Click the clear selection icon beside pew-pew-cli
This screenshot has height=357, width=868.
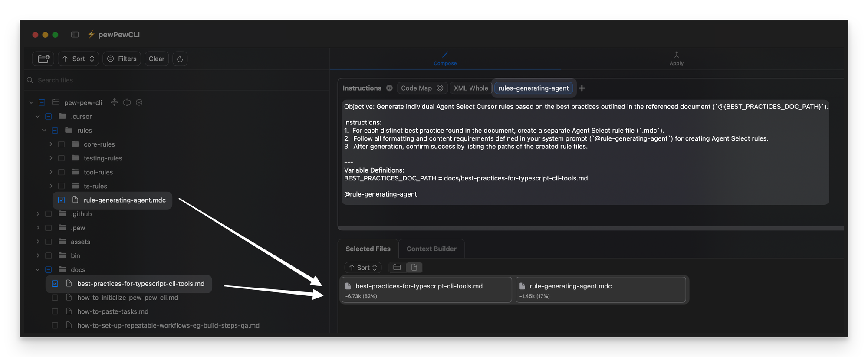point(139,102)
